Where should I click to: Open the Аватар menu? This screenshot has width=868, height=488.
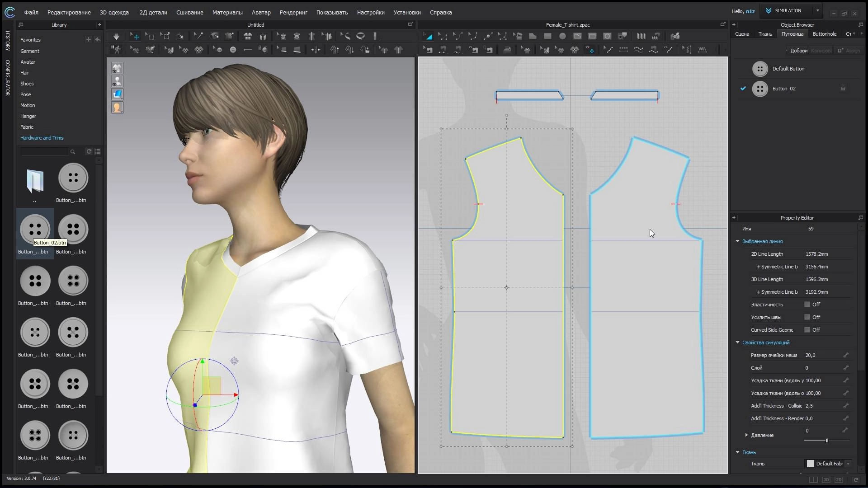pyautogui.click(x=261, y=12)
